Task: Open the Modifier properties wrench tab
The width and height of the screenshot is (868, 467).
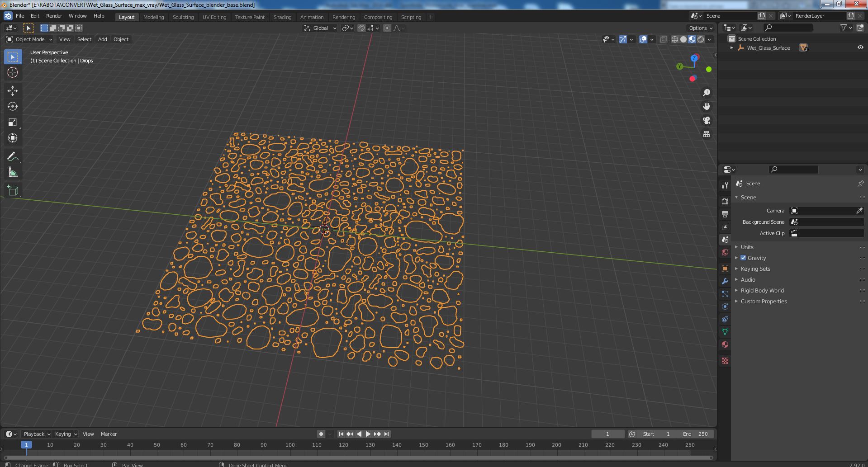Action: pos(725,281)
